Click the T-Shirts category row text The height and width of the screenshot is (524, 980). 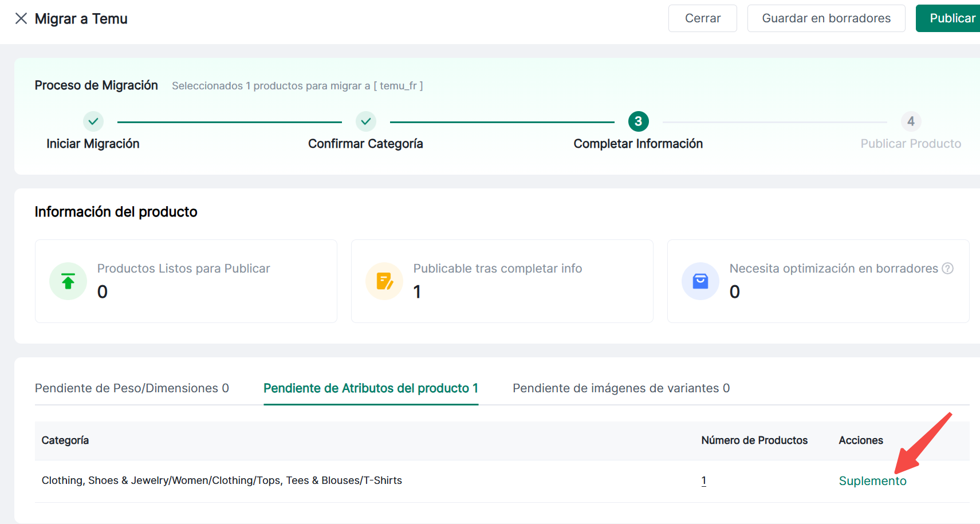pyautogui.click(x=222, y=480)
